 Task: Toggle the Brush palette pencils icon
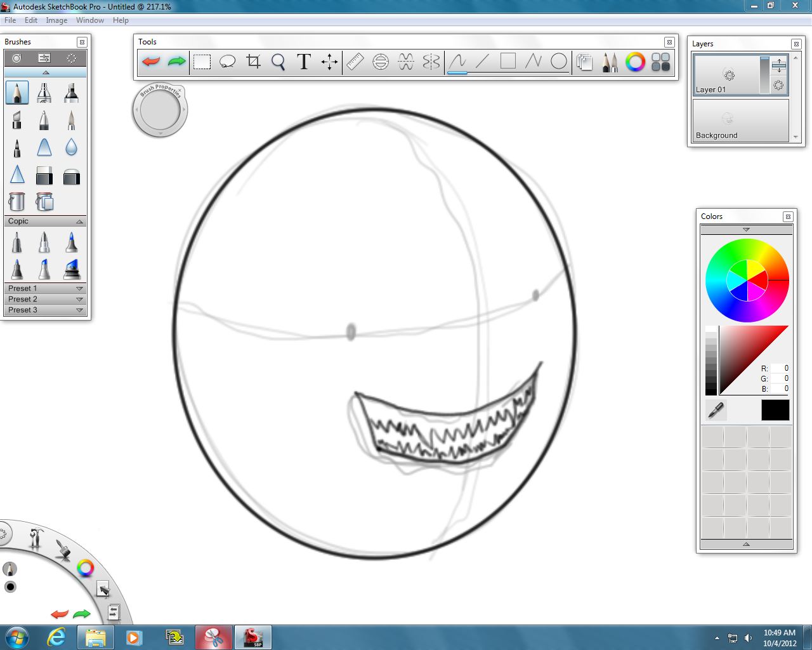(610, 62)
